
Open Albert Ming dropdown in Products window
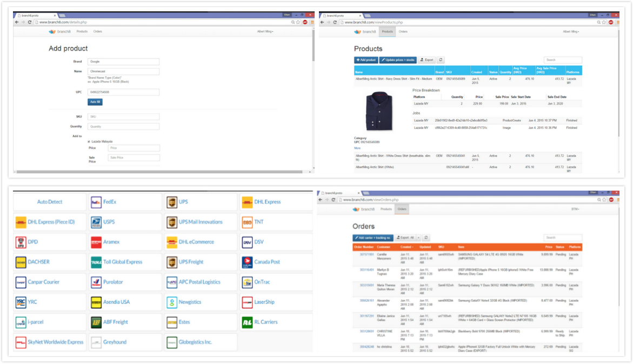[x=571, y=31]
